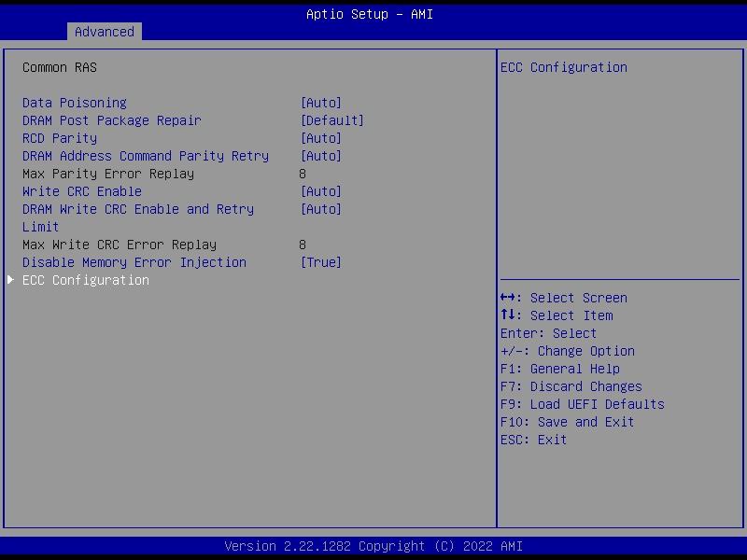This screenshot has height=560, width=747.
Task: Open the Data Poisoning setting
Action: click(x=75, y=103)
